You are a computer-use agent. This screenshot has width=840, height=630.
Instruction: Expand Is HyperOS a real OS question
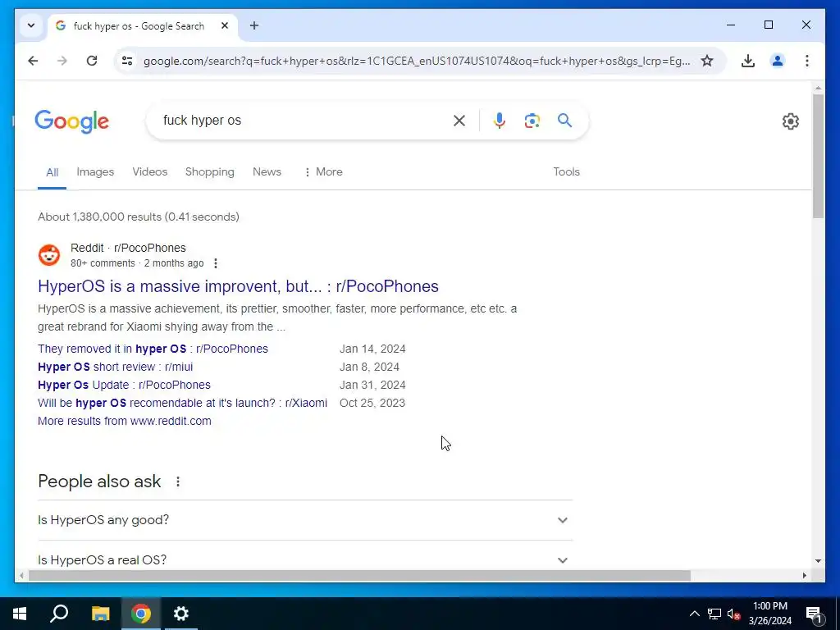[305, 559]
